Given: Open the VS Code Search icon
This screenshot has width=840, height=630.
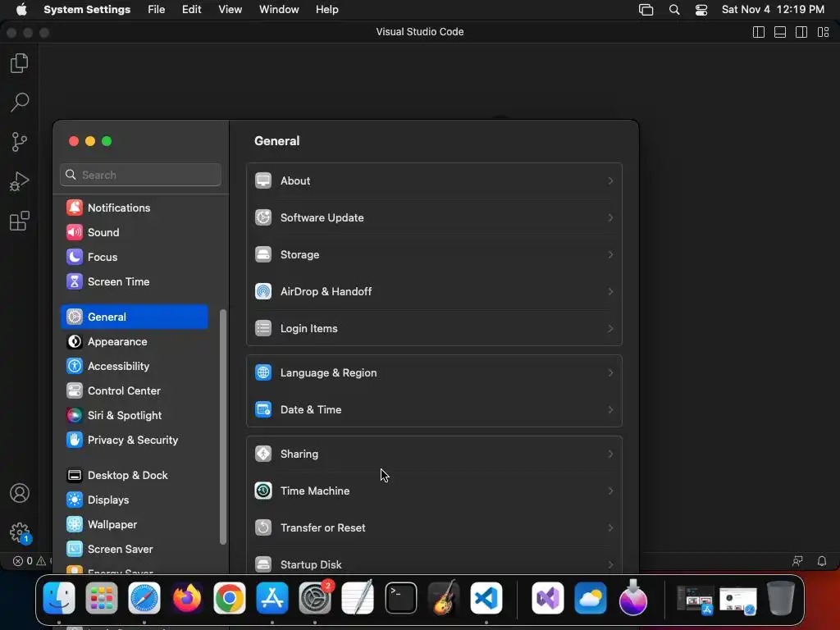Looking at the screenshot, I should point(20,103).
